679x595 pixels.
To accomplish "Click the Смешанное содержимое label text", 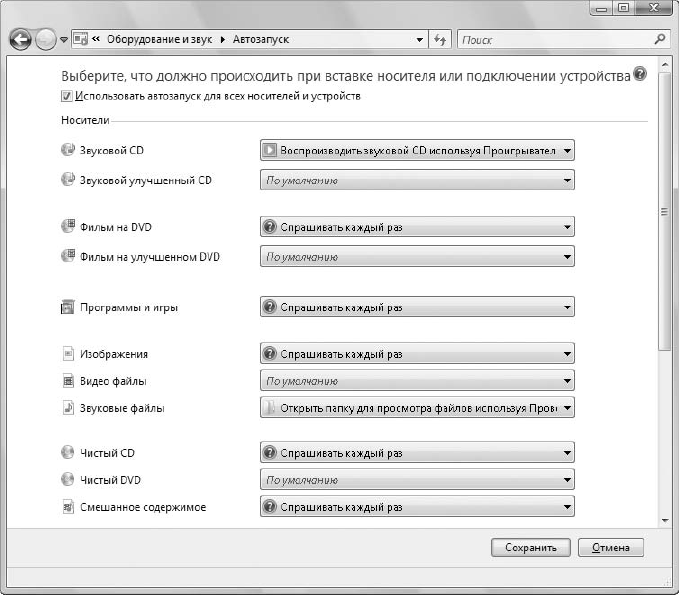I will 143,507.
